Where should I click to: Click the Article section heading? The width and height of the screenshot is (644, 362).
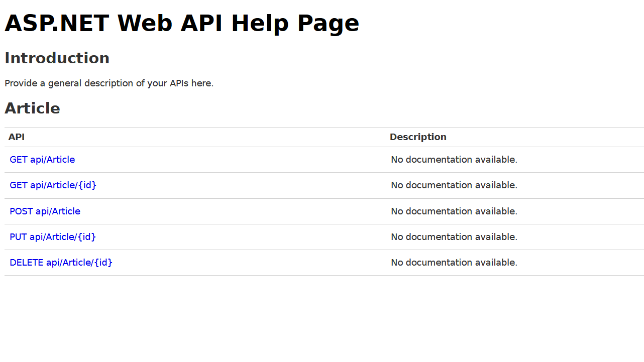coord(32,108)
